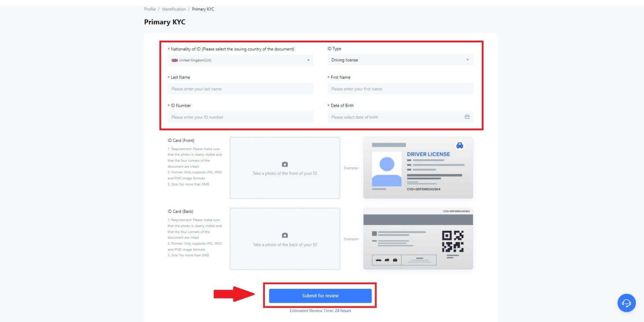The height and width of the screenshot is (322, 644).
Task: Select the ID Number text box
Action: pyautogui.click(x=240, y=117)
